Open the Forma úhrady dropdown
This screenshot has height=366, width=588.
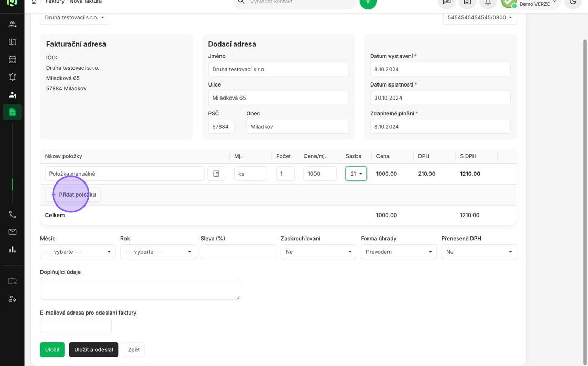coord(398,252)
